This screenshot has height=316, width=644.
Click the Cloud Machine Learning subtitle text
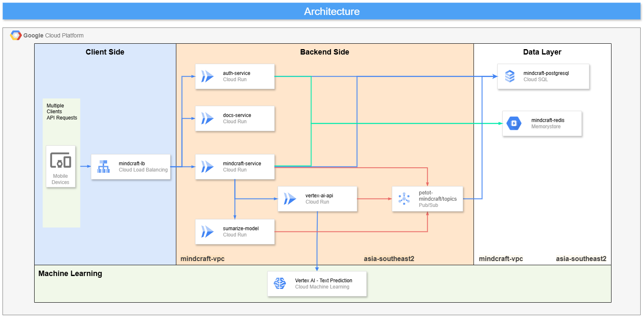(x=322, y=287)
